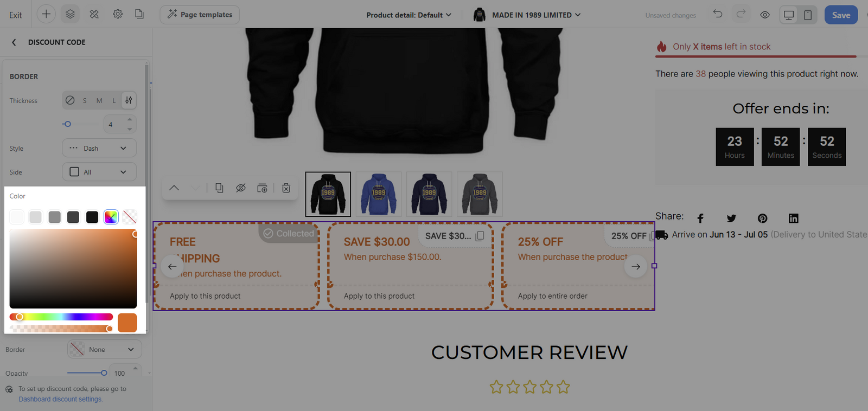The width and height of the screenshot is (868, 411).
Task: Toggle preview eye icon in header
Action: pyautogui.click(x=765, y=15)
